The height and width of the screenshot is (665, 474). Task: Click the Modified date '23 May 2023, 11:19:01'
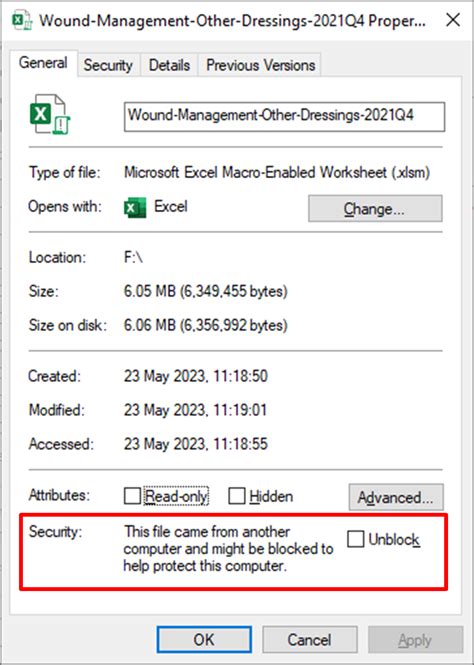coord(195,410)
